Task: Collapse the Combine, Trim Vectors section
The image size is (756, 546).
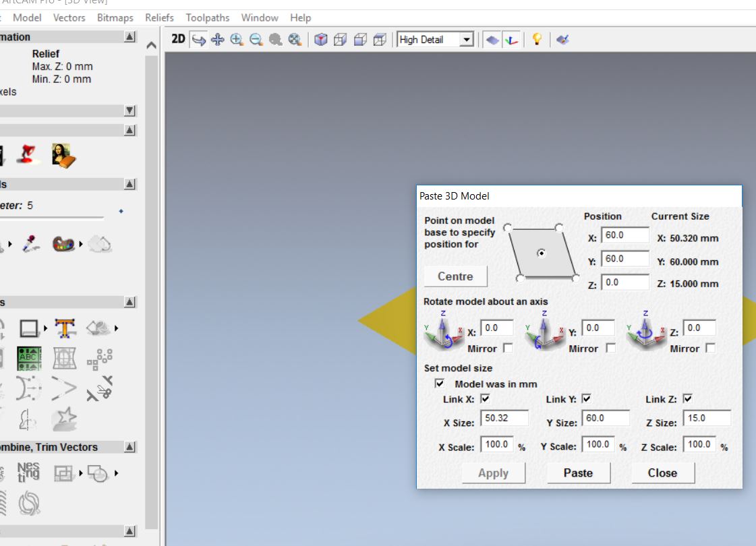Action: (129, 447)
